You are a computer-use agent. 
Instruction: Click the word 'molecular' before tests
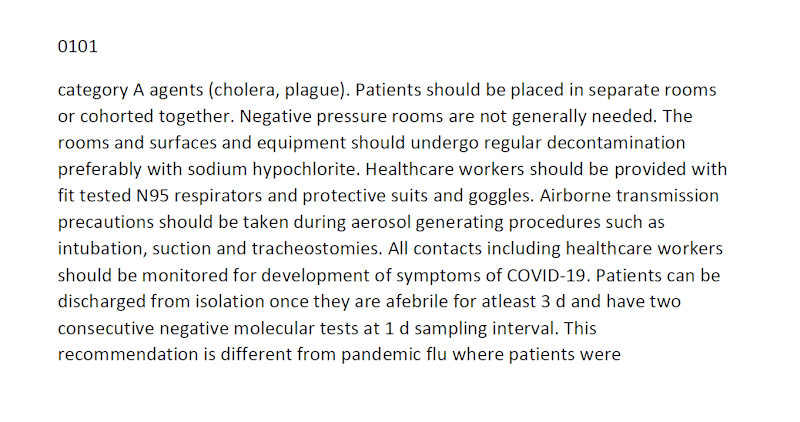coord(274,328)
